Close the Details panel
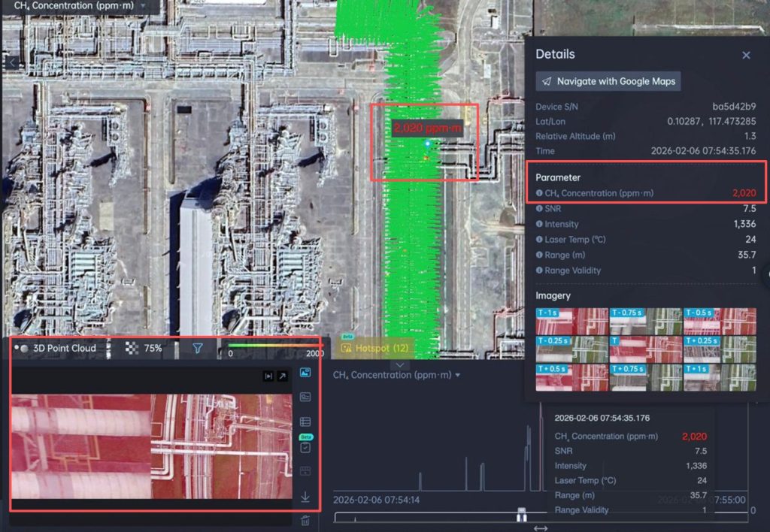Screen dimensions: 770x532 pyautogui.click(x=745, y=54)
